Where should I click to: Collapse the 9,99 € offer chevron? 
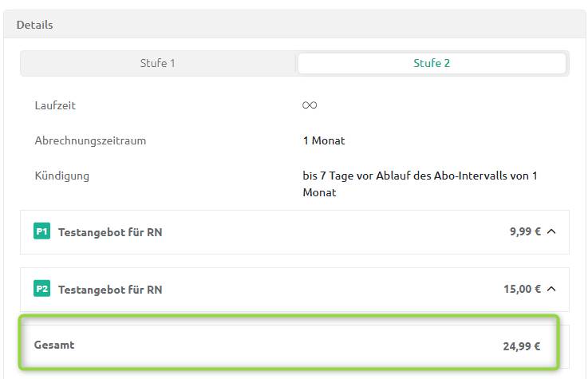pos(551,232)
